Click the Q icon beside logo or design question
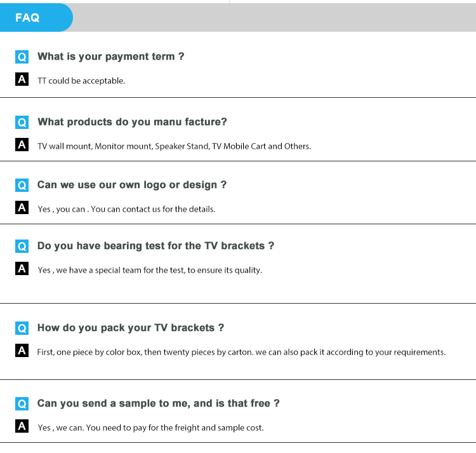The image size is (476, 453). coord(22,186)
